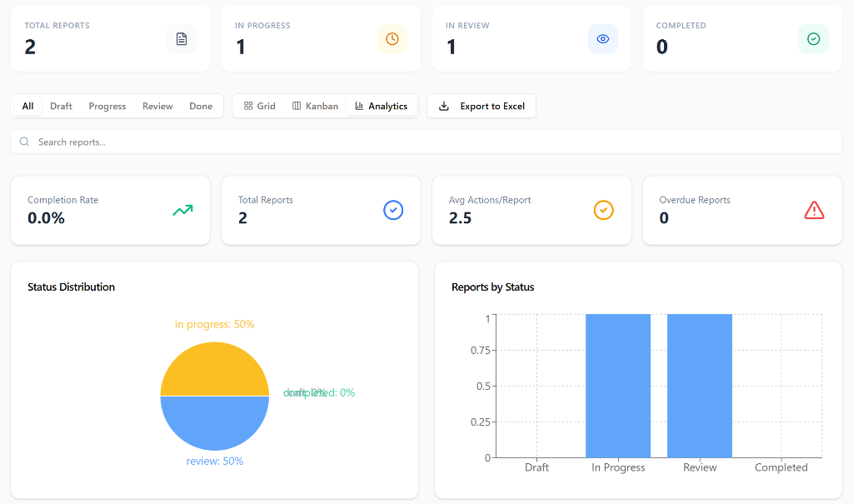Click the Reports by Status heading

[x=493, y=287]
